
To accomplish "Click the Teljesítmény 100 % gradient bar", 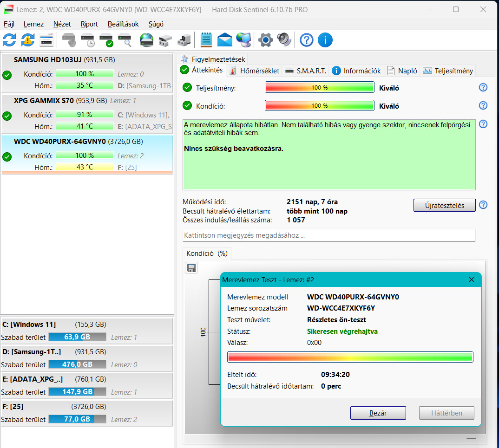I will [x=320, y=87].
